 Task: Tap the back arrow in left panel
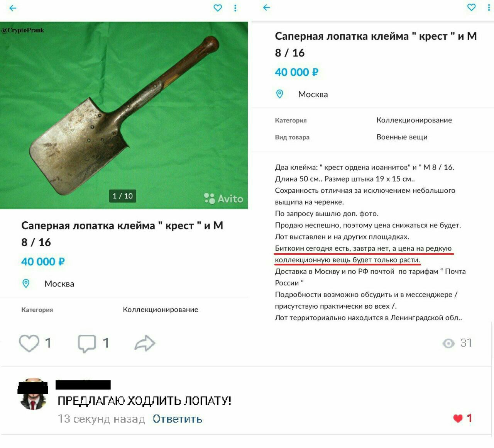(13, 8)
